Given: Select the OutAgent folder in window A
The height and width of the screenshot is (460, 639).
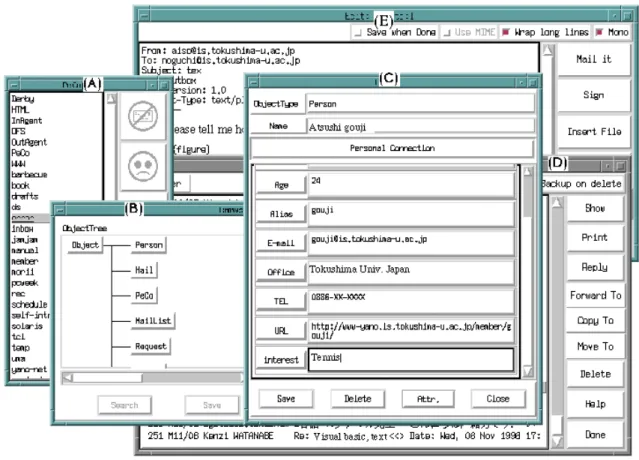Looking at the screenshot, I should [x=29, y=142].
